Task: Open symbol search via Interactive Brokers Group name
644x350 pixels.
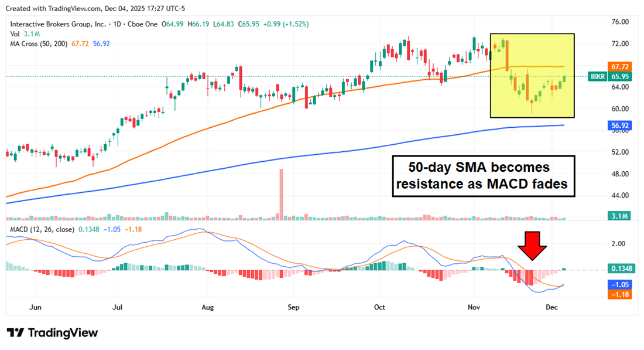Action: coord(59,24)
